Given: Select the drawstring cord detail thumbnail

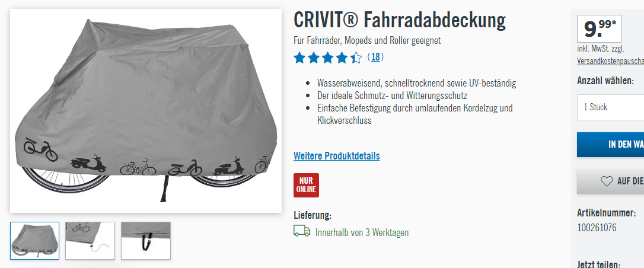Looking at the screenshot, I should 90,241.
